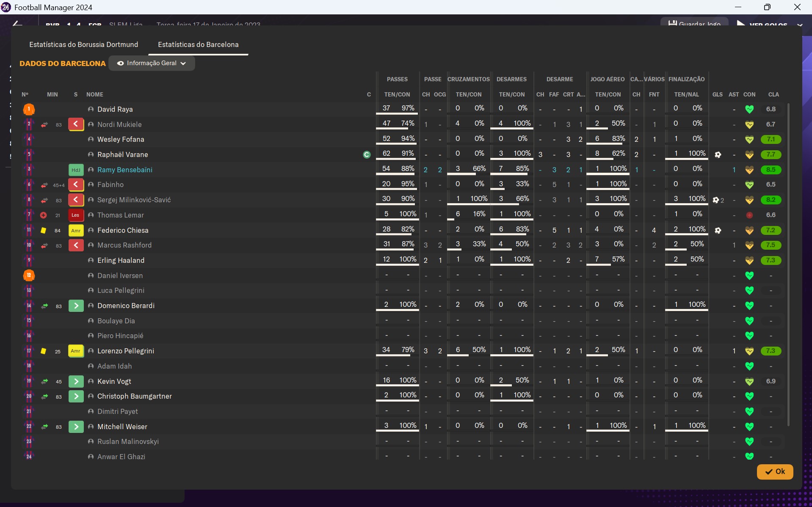Click substituted-on icon for Mitchell Weiser
812x507 pixels.
click(76, 427)
